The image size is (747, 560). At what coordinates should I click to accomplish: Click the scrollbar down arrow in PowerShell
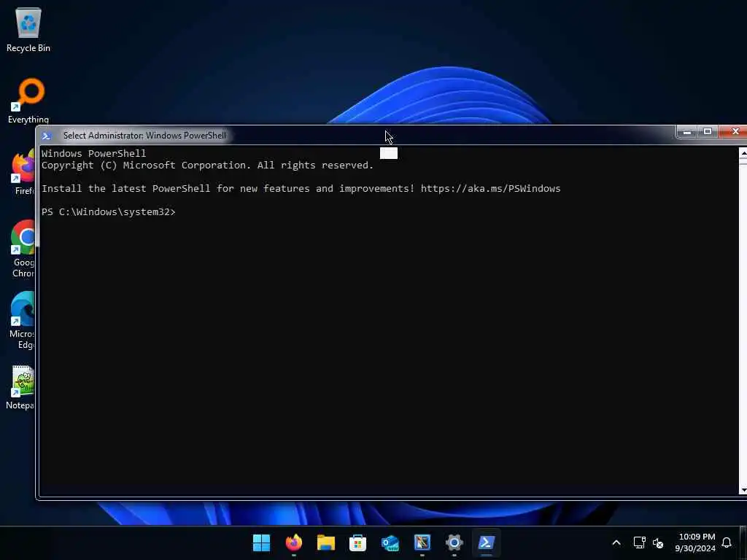coord(743,490)
